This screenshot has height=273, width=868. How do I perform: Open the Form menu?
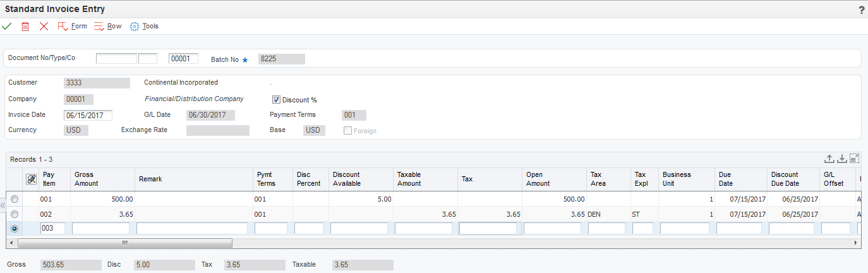tap(72, 27)
